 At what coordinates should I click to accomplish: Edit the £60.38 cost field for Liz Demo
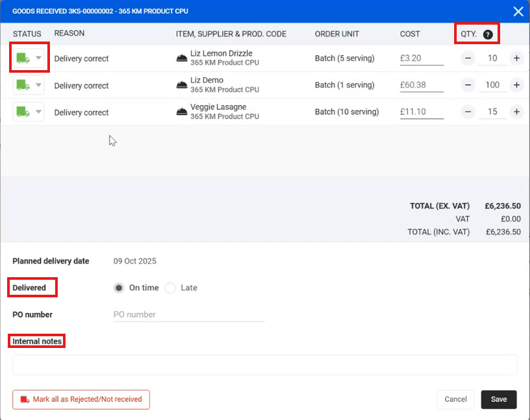tap(421, 85)
